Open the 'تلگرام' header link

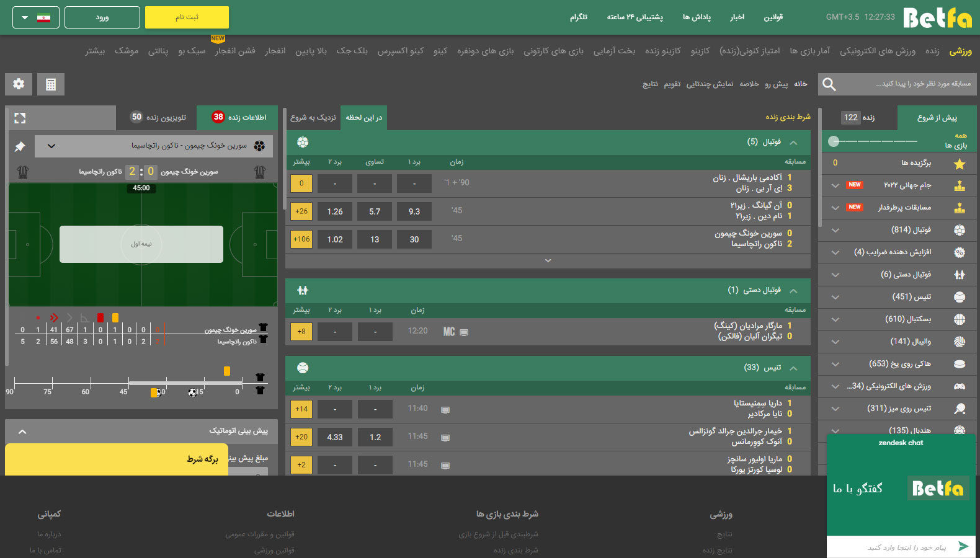coord(578,17)
